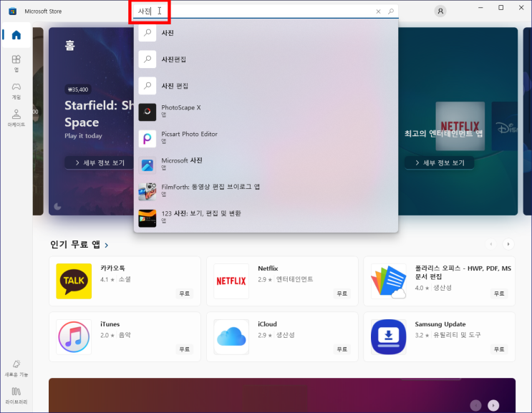Click the Netflix logo thumbnail

click(231, 281)
